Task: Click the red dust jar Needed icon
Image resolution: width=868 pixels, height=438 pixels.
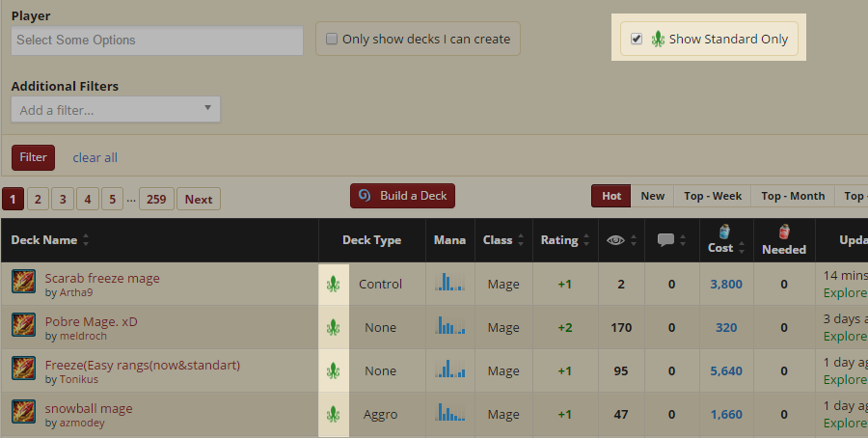Action: click(783, 231)
